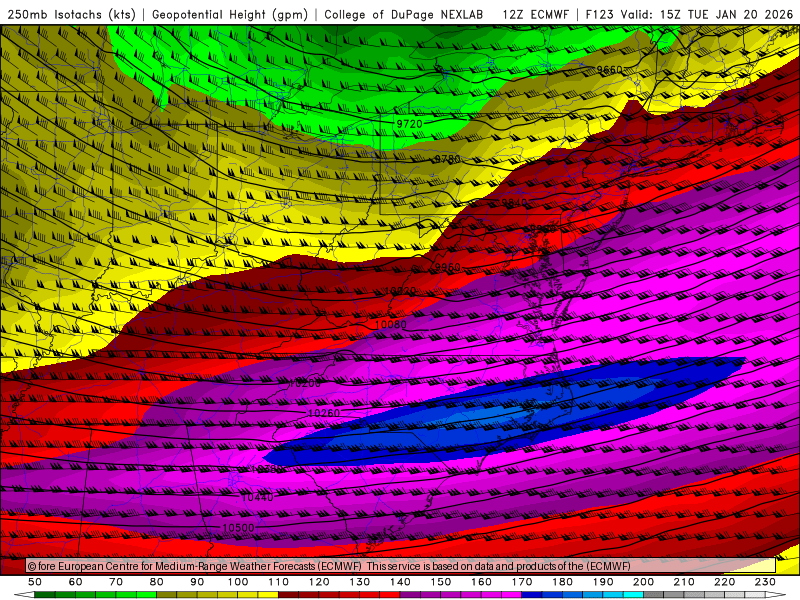This screenshot has height=600, width=800.
Task: Click the left arrow end of the color bar
Action: 23,595
